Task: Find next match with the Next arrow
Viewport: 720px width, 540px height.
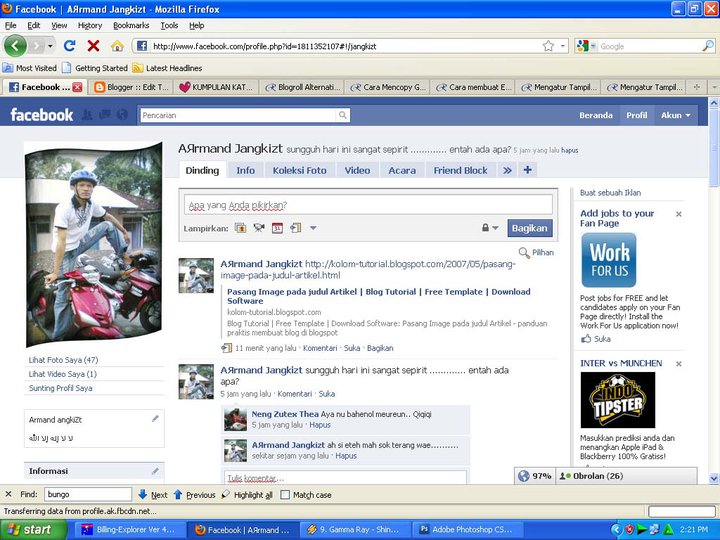Action: pos(152,495)
